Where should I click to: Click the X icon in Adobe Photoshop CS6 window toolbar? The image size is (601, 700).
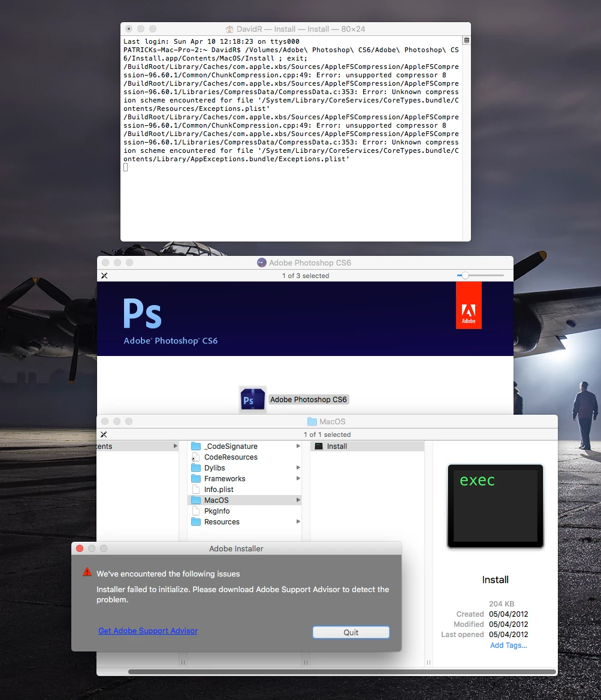coord(104,276)
